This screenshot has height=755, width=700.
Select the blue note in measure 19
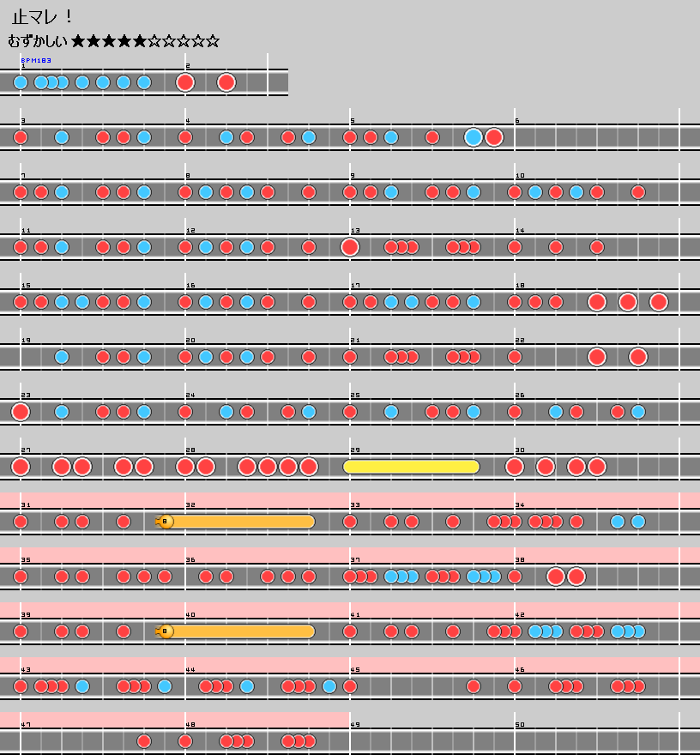(62, 357)
